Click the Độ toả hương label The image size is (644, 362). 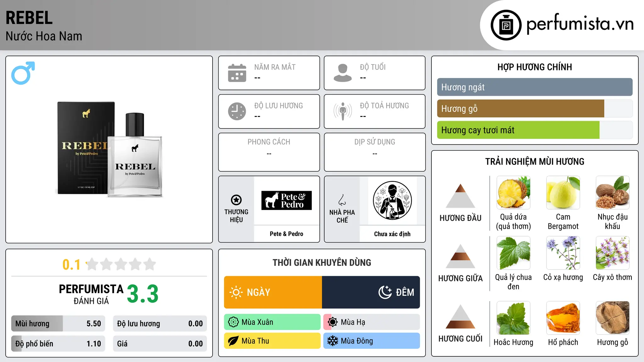(x=384, y=106)
